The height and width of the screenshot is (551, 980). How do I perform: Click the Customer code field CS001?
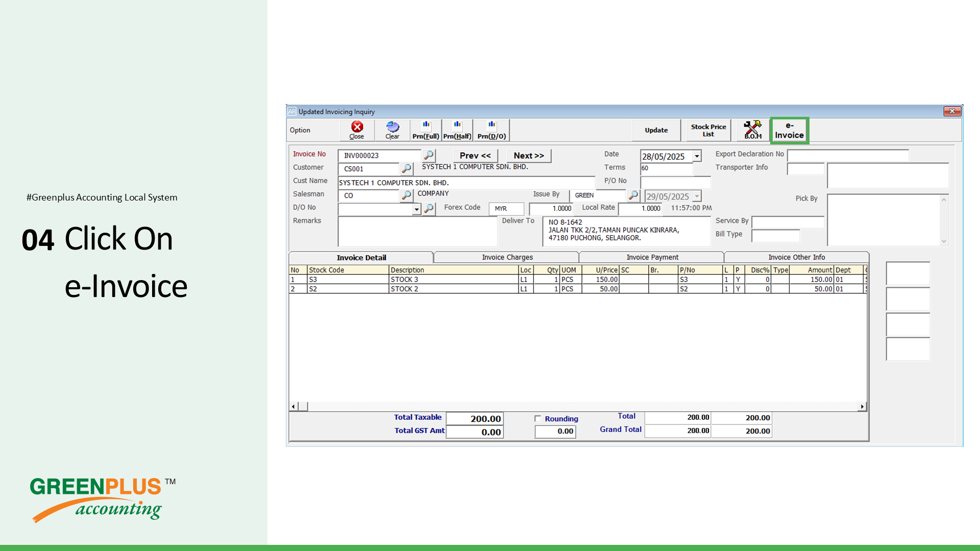pyautogui.click(x=369, y=169)
